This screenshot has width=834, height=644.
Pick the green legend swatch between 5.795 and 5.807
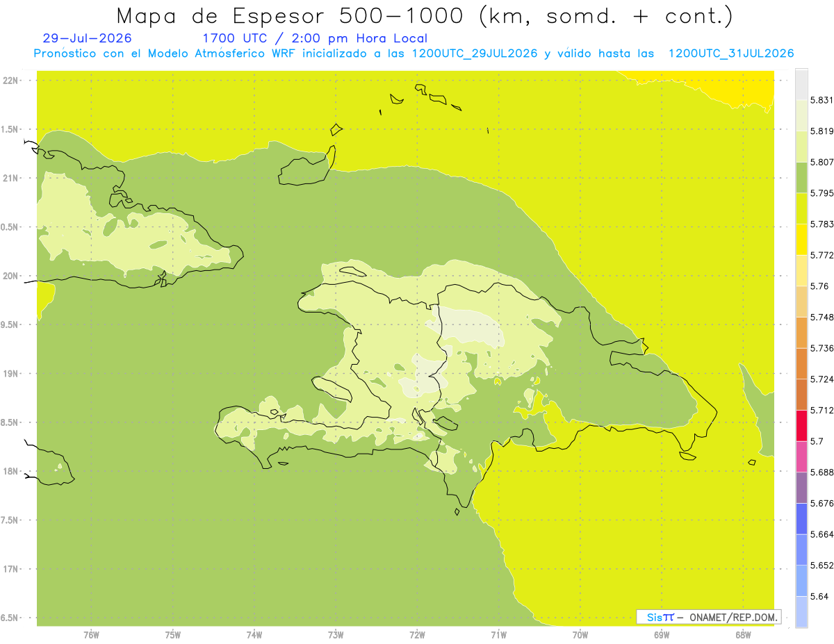[802, 178]
